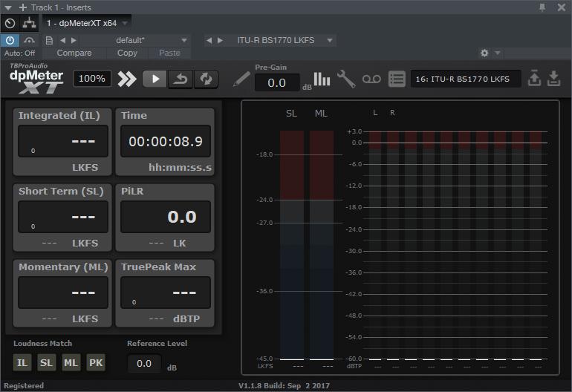Go to next ITU-R BS1770 LKFS preset
The image size is (572, 392).
coord(220,40)
